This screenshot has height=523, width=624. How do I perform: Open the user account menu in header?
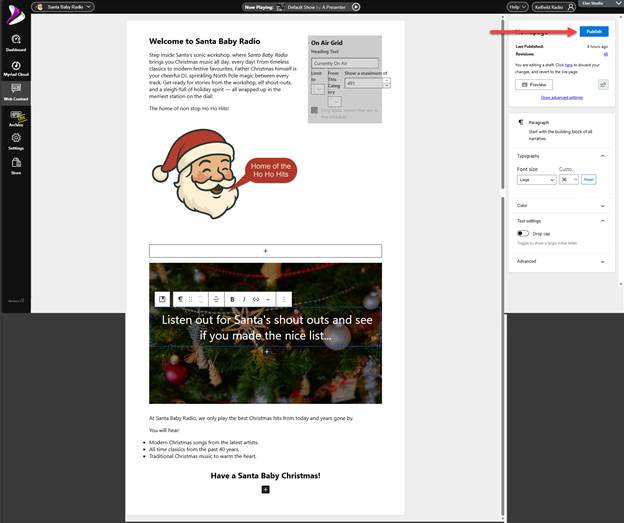click(x=554, y=7)
